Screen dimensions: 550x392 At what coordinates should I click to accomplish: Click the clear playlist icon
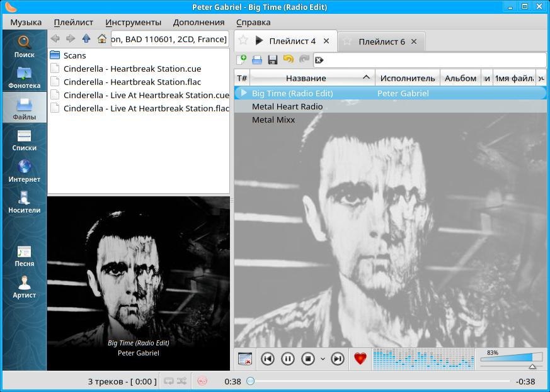pos(245,359)
